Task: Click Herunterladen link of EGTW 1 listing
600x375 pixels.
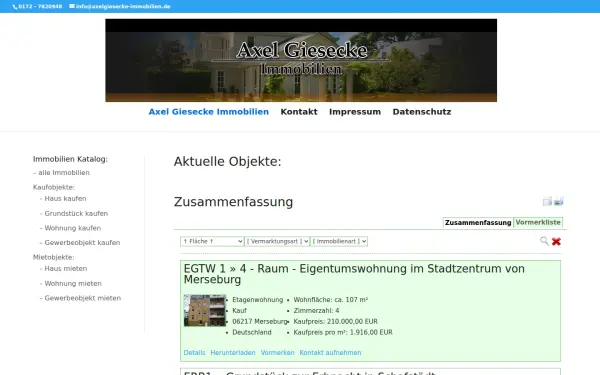Action: (233, 352)
